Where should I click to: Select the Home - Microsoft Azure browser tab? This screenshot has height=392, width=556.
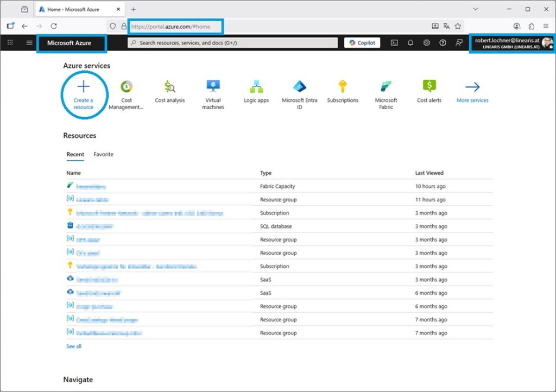(80, 10)
